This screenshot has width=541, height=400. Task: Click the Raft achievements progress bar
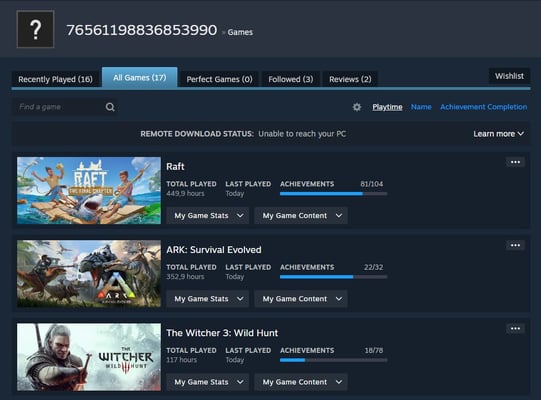(x=334, y=194)
